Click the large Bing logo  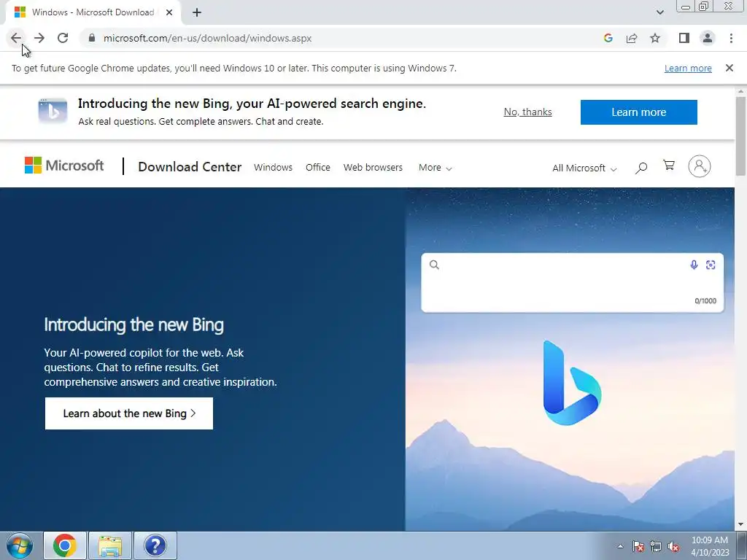[x=572, y=383]
